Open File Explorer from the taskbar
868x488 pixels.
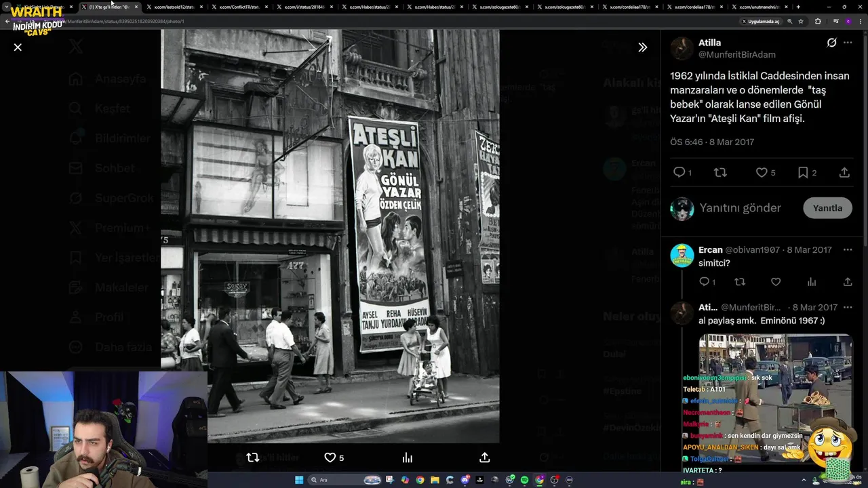435,480
